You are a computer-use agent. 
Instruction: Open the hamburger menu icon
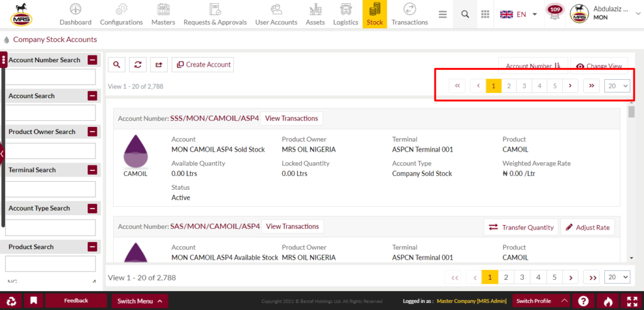click(442, 14)
